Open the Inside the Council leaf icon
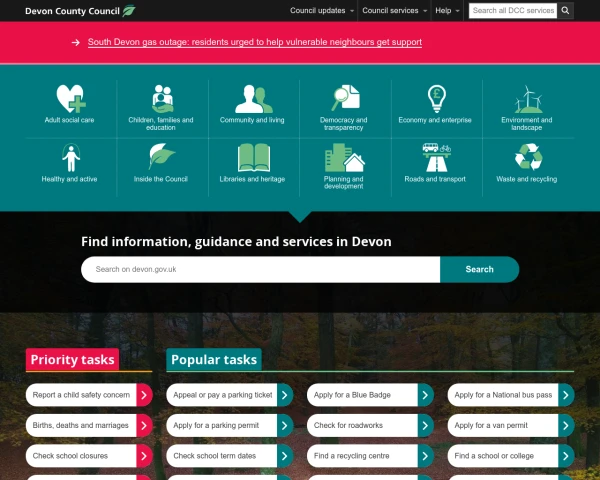This screenshot has height=480, width=600. click(x=162, y=156)
